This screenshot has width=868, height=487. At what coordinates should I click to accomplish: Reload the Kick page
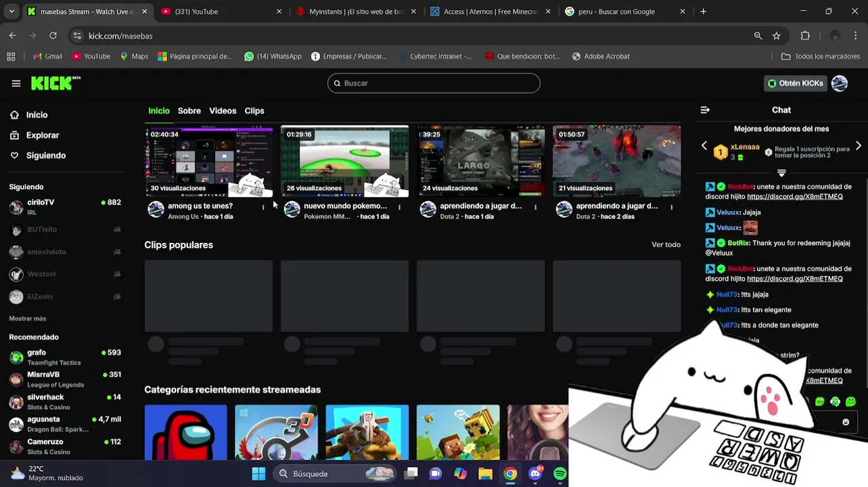(x=53, y=36)
